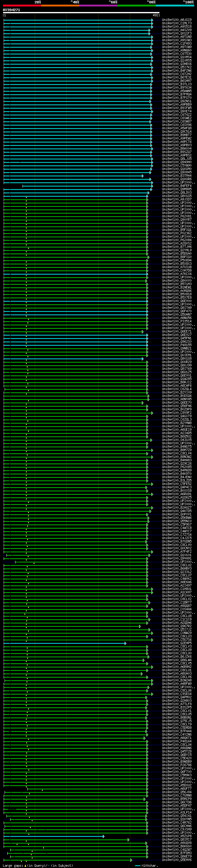Image resolution: width=197 pixels, height=868 pixels.
Task: Open entry UniRef100_Q9M885
Action: point(177,189)
